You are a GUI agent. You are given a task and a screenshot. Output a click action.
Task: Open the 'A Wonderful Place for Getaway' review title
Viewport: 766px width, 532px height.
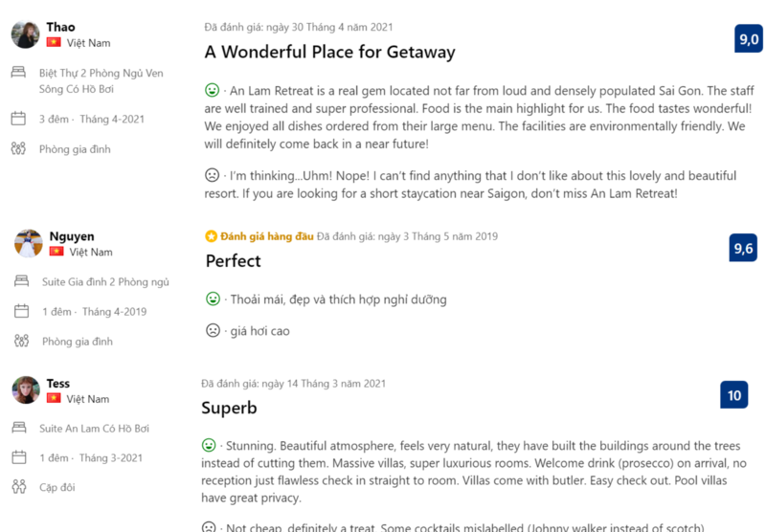coord(329,53)
